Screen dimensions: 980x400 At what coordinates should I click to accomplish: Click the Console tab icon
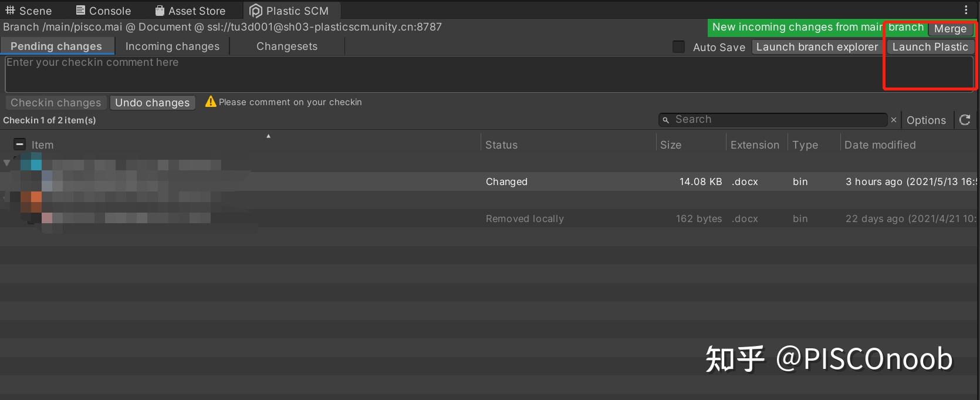(x=80, y=10)
